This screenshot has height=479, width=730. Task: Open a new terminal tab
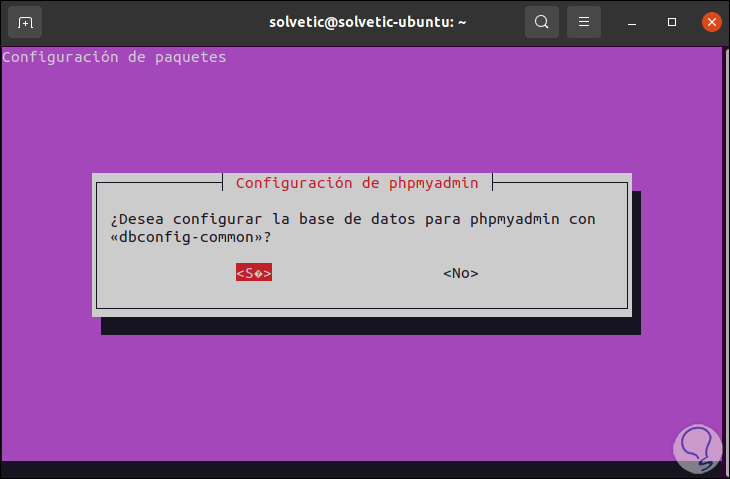(25, 22)
